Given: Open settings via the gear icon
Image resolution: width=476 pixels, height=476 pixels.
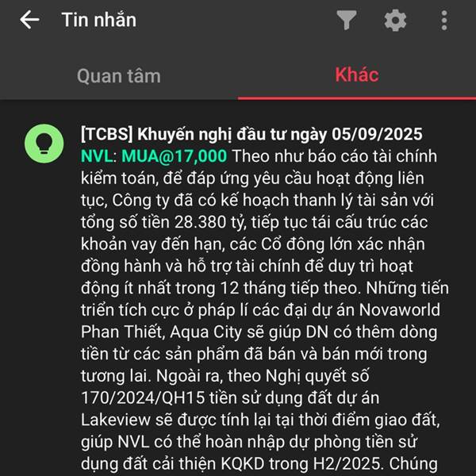Looking at the screenshot, I should click(x=395, y=20).
